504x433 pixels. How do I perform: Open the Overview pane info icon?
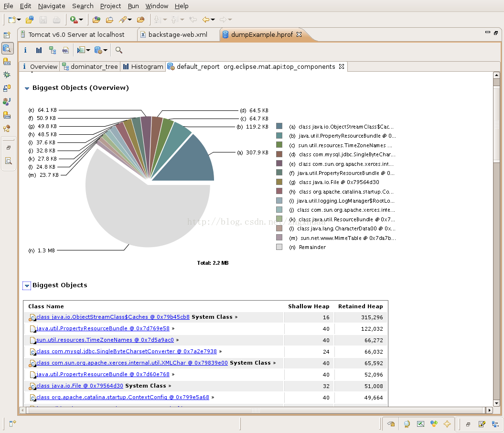tap(25, 50)
